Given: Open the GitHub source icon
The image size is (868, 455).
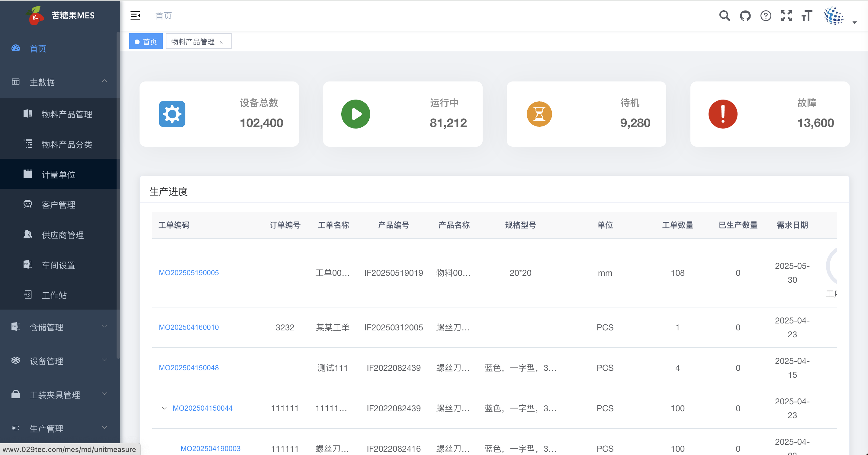Looking at the screenshot, I should (x=745, y=15).
